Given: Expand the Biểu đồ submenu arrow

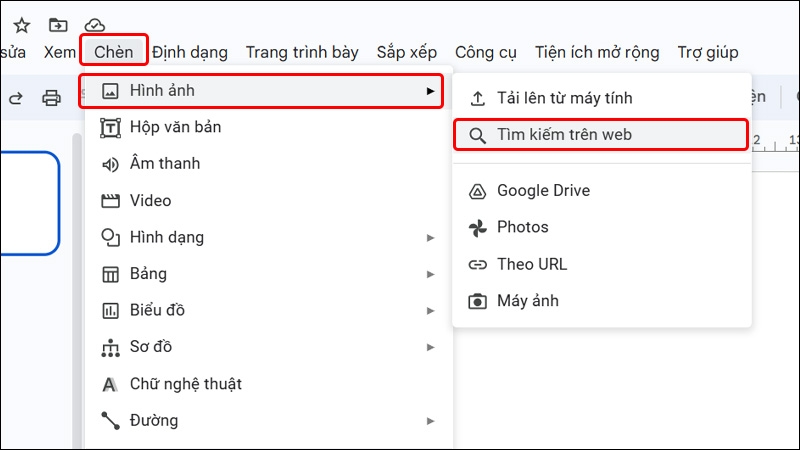Looking at the screenshot, I should point(431,311).
